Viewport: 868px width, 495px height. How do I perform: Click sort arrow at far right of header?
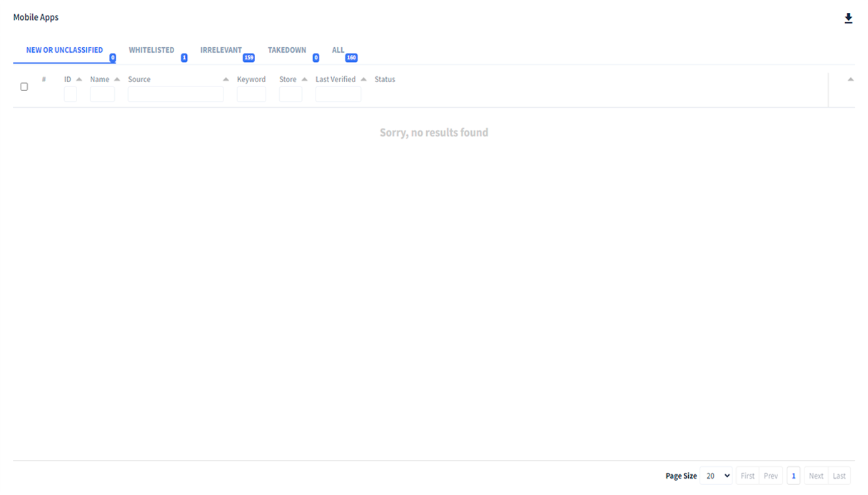pos(850,79)
